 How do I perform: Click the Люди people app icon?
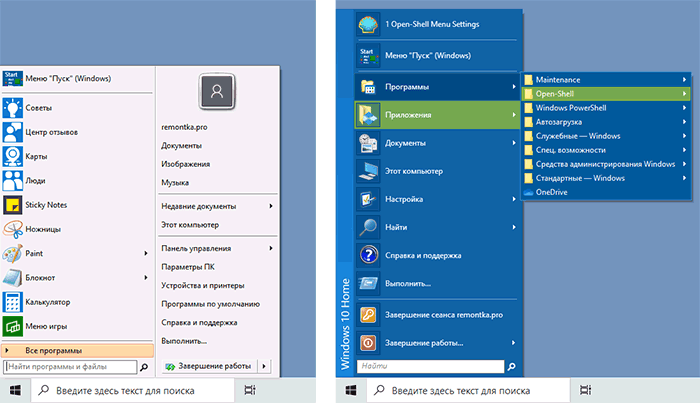coord(13,180)
